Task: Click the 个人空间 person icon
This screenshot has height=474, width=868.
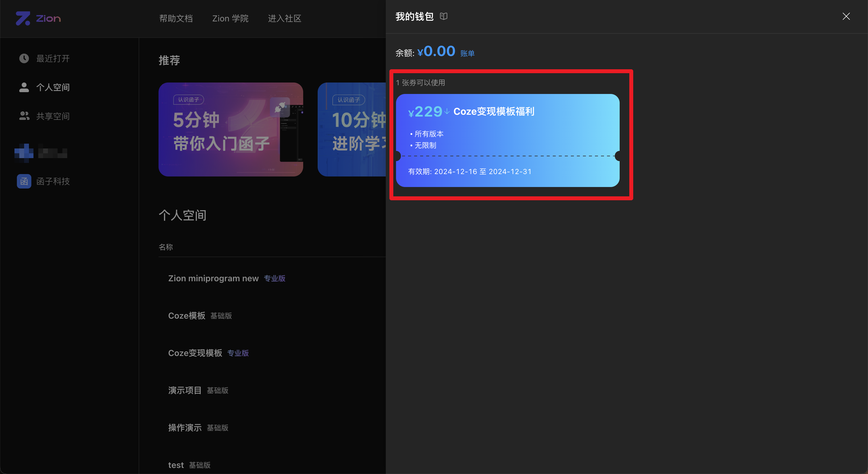Action: point(24,87)
